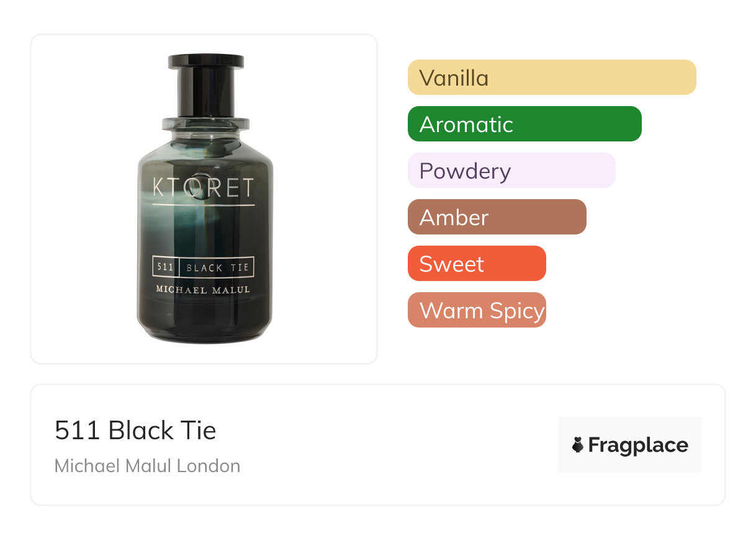Click the "MICHAEL MALUL" text on the bottle
The image size is (756, 536).
tap(204, 290)
